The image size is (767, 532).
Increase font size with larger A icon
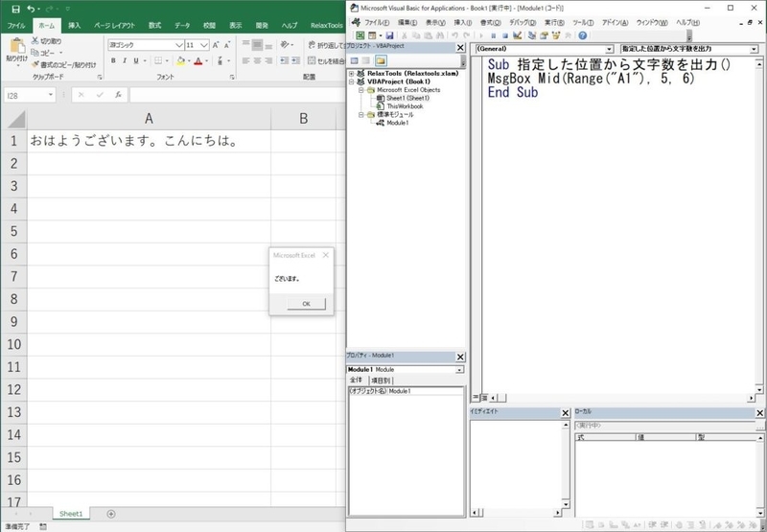[216, 45]
